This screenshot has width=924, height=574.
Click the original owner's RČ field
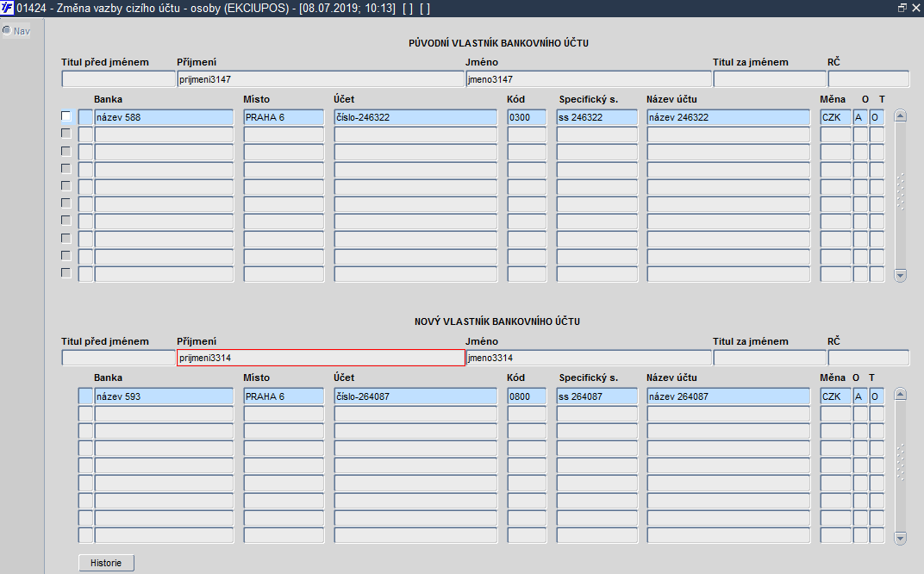[x=869, y=79]
